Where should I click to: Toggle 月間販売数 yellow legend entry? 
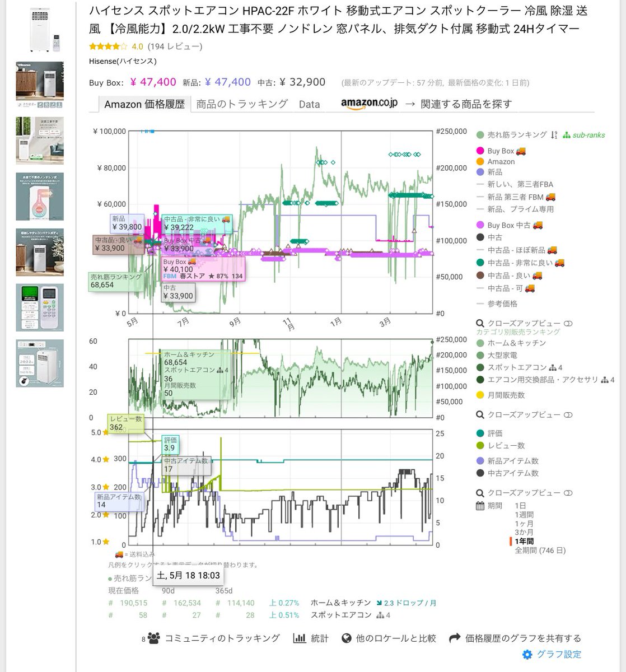501,395
